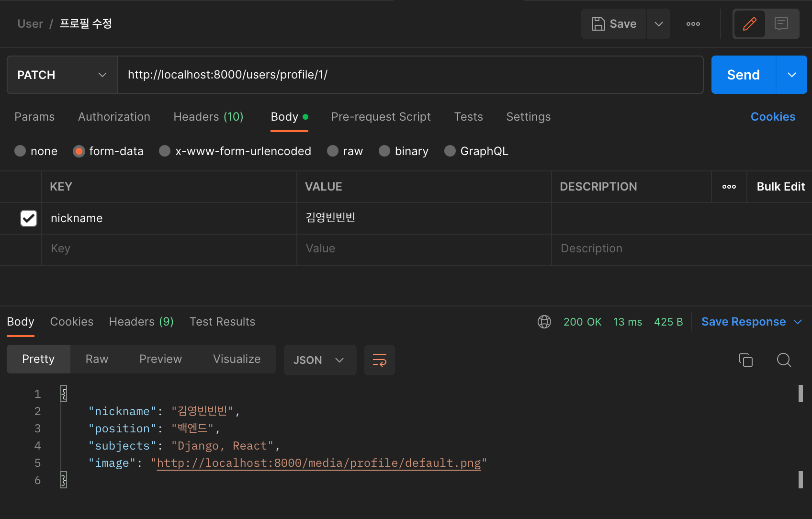Click the "position" key in response
The height and width of the screenshot is (519, 812).
coord(122,429)
